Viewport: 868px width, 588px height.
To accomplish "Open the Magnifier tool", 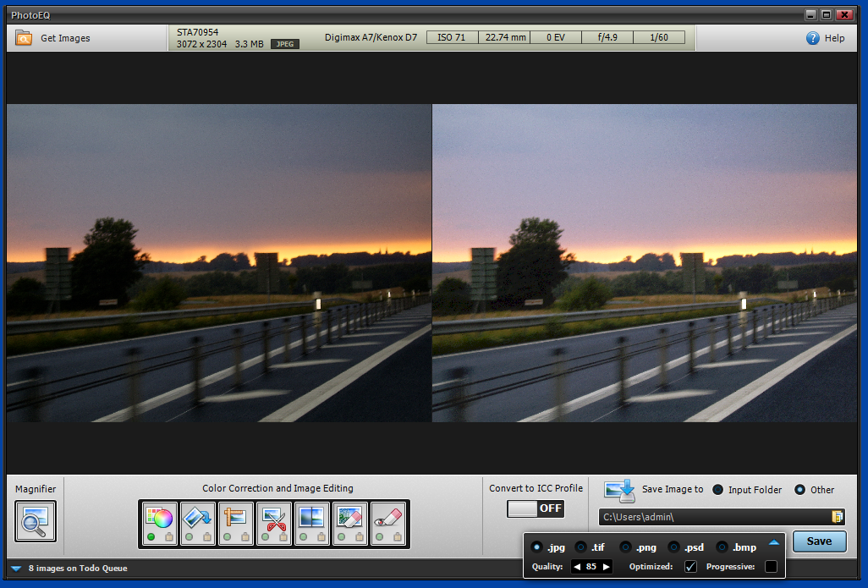I will 36,520.
